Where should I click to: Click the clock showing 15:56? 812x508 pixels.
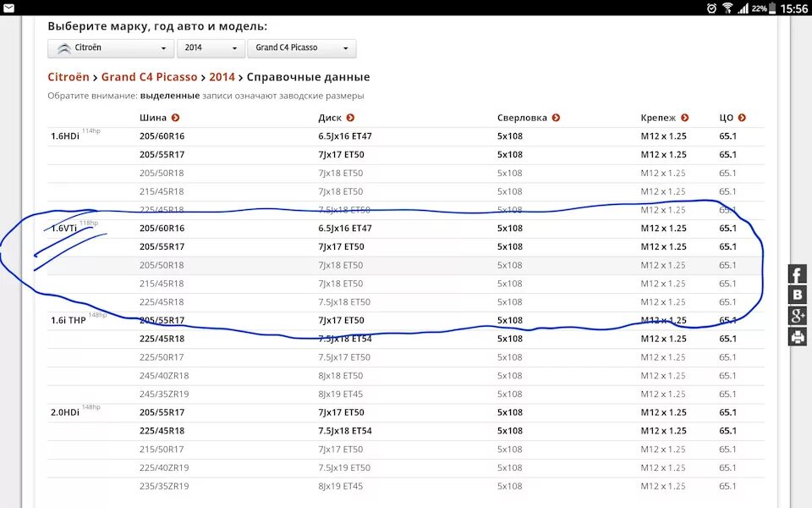click(794, 8)
